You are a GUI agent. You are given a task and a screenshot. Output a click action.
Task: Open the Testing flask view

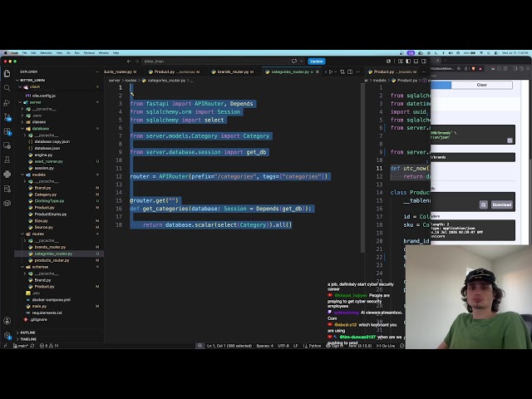click(7, 160)
